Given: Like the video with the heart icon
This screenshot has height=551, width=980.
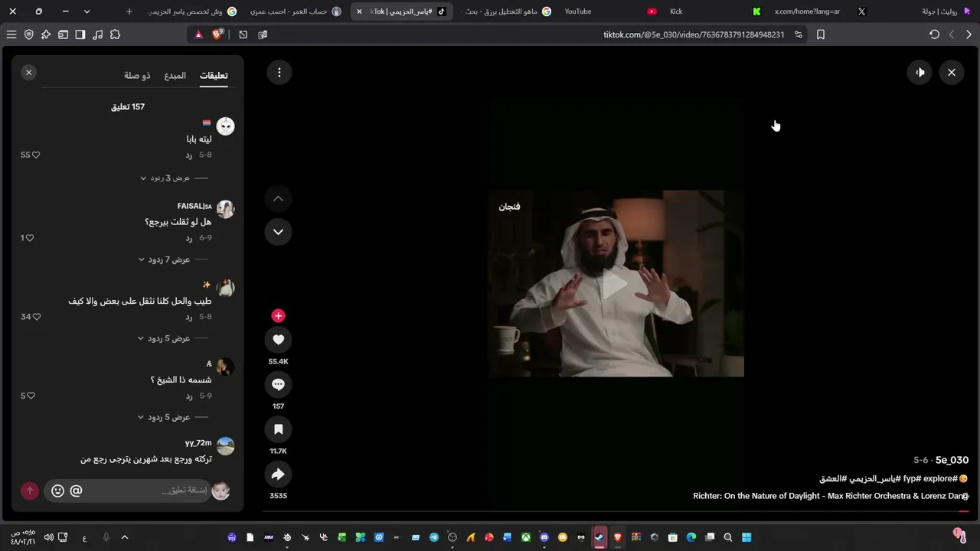Looking at the screenshot, I should coord(278,340).
